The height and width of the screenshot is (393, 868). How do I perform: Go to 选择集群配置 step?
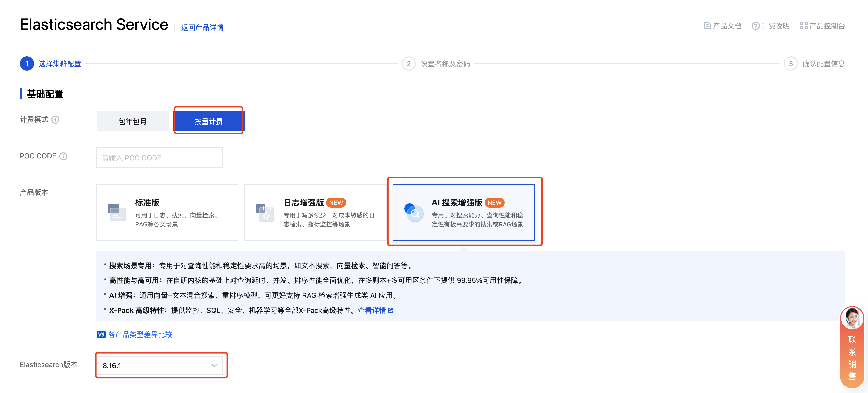(60, 63)
